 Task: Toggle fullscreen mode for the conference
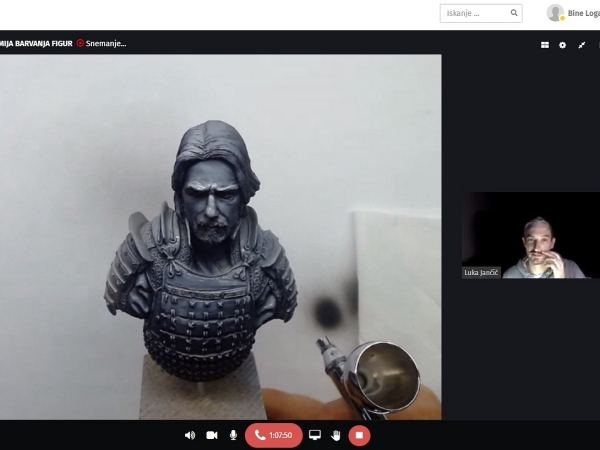click(582, 45)
